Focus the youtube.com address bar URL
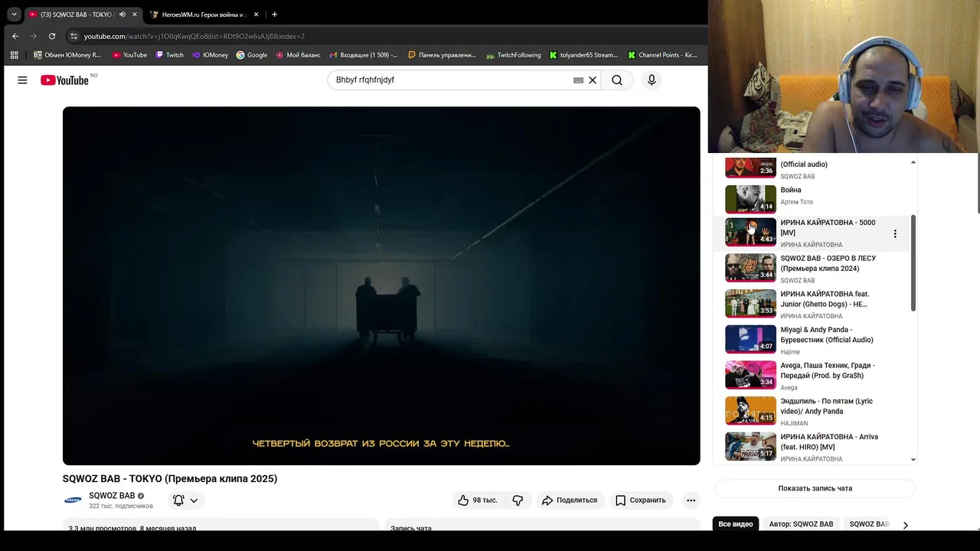The width and height of the screenshot is (980, 551). (x=194, y=36)
